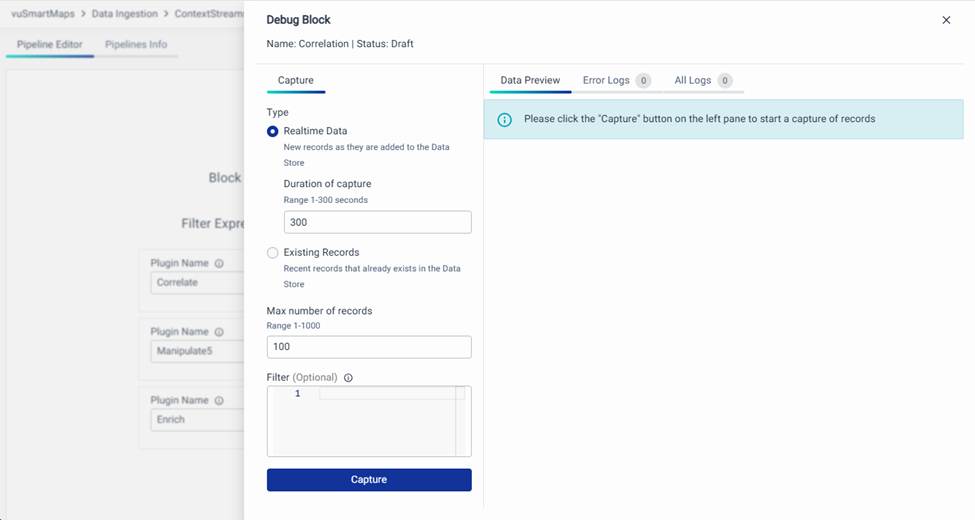
Task: Click info icon beside Correlate Plugin Name
Action: [x=219, y=264]
